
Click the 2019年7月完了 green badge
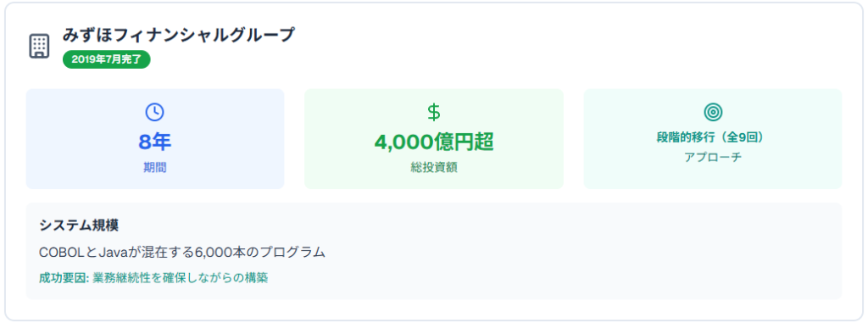tap(107, 60)
